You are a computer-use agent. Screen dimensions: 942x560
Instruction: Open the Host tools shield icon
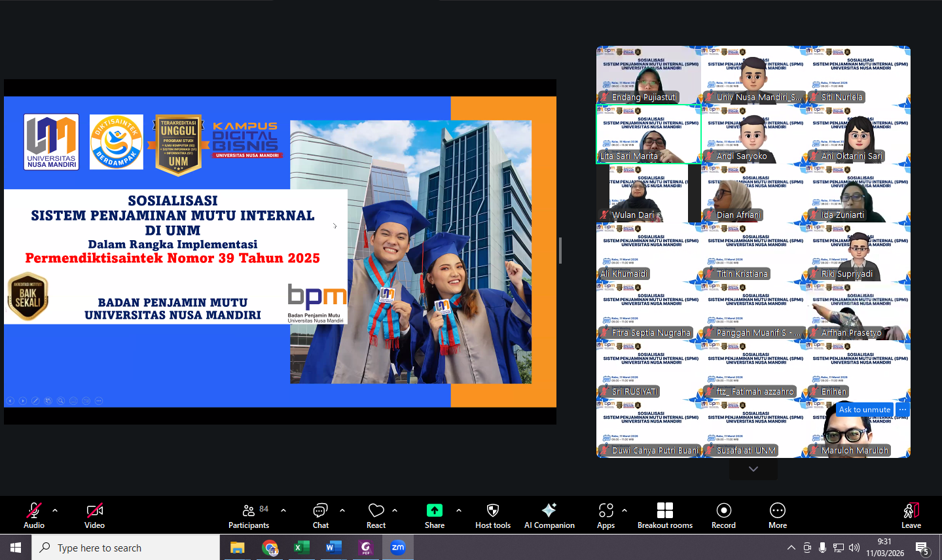pos(492,510)
